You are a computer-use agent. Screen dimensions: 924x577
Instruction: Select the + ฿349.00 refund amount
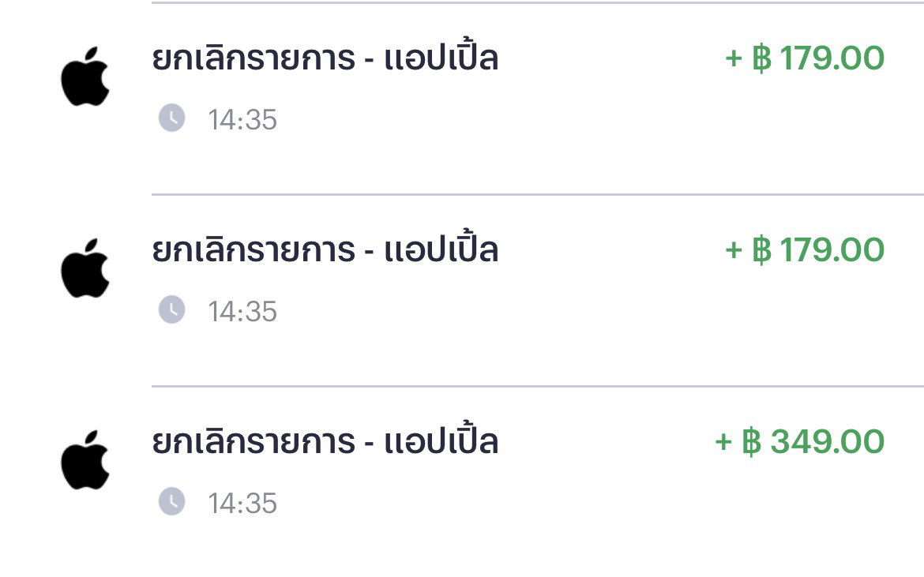(x=800, y=441)
